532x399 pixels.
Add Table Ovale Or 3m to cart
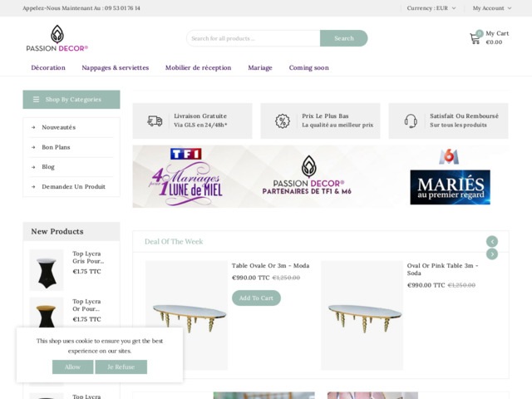256,298
